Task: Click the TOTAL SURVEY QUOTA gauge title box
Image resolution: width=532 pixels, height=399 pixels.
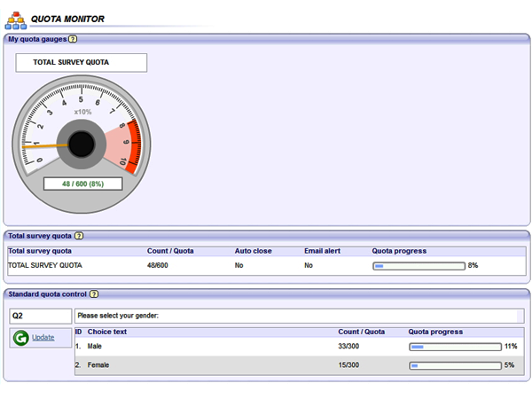Action: point(82,63)
